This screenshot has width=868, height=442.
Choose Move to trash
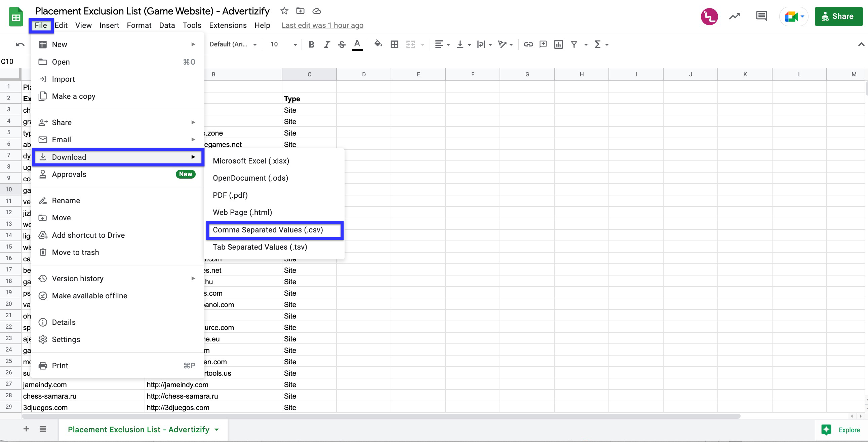(117, 253)
